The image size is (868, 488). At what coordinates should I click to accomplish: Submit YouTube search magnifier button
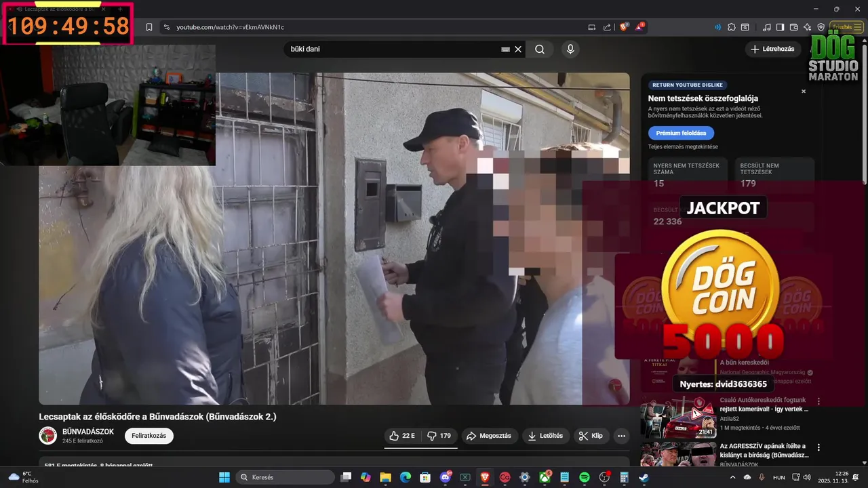[540, 49]
